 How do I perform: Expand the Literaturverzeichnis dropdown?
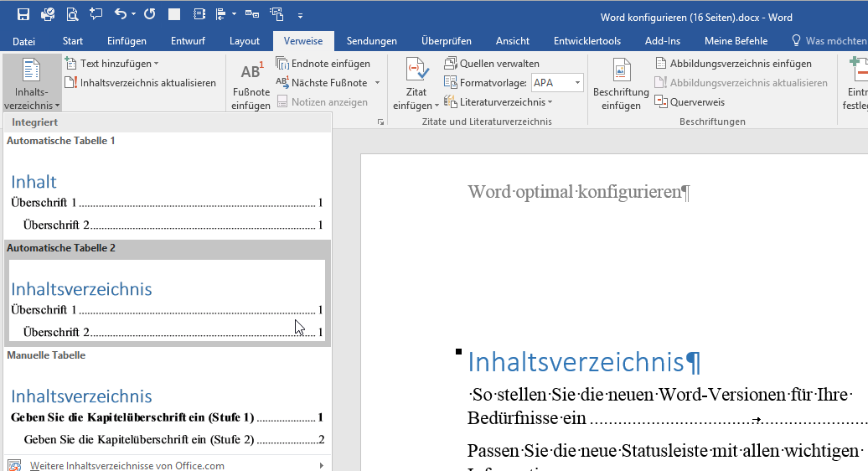(x=499, y=102)
